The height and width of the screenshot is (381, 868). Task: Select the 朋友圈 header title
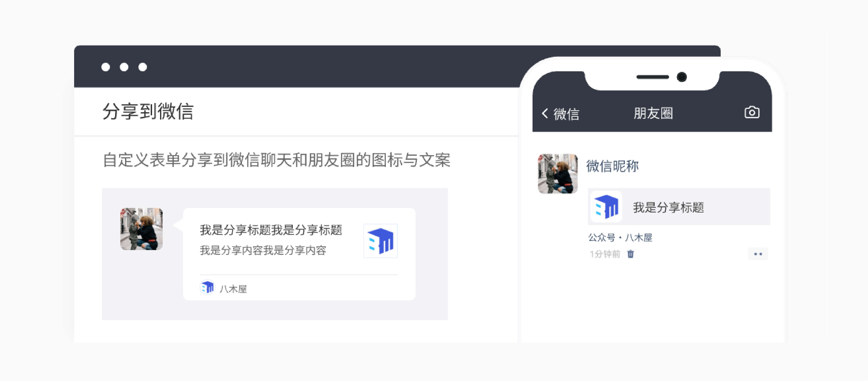[653, 113]
